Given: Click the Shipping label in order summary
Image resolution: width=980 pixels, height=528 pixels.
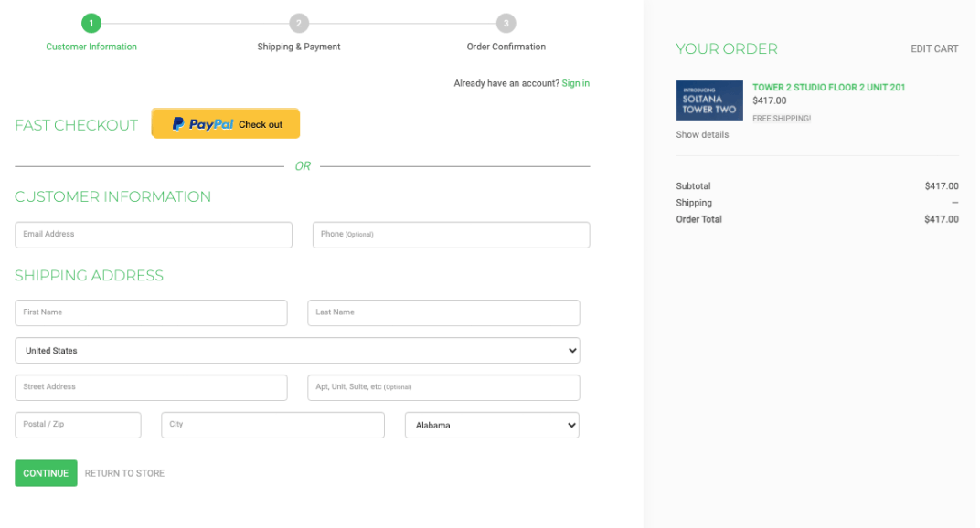Looking at the screenshot, I should coord(694,203).
